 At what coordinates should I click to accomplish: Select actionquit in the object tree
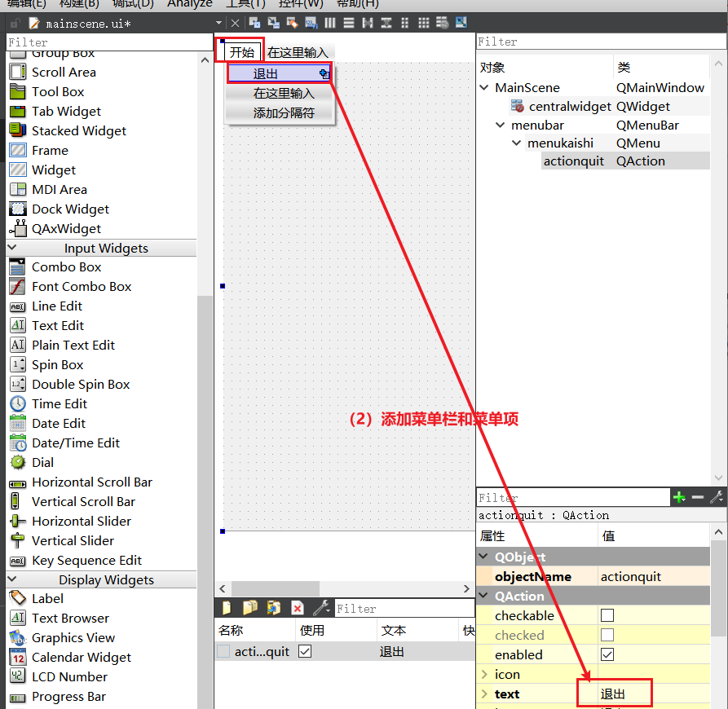coord(574,161)
